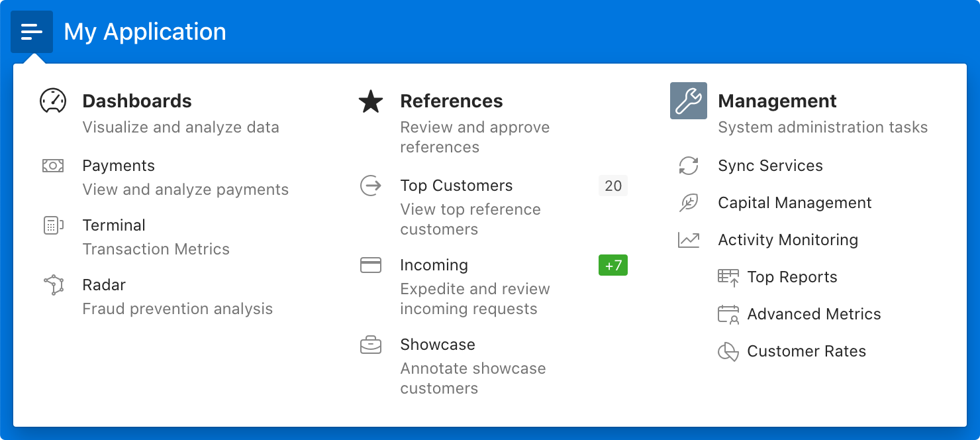Open Capital Management
This screenshot has height=440, width=980.
pos(795,203)
